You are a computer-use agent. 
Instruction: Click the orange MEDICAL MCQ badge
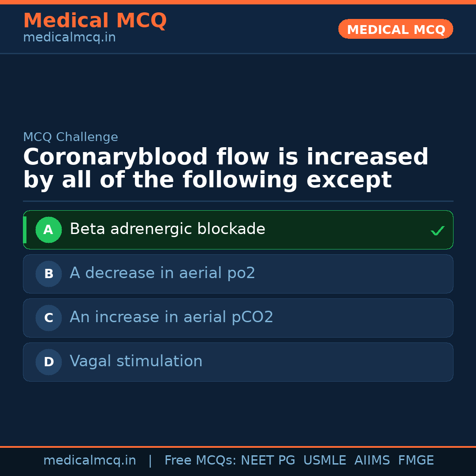click(395, 30)
